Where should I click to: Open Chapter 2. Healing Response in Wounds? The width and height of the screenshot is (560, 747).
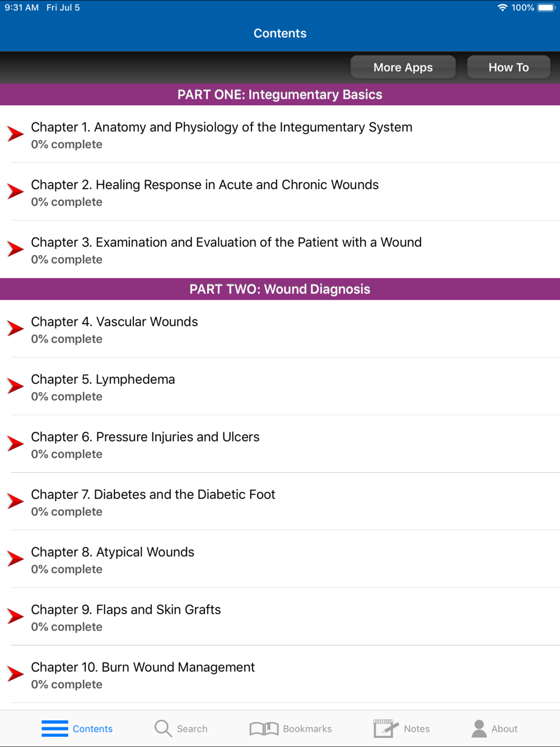coord(280,192)
